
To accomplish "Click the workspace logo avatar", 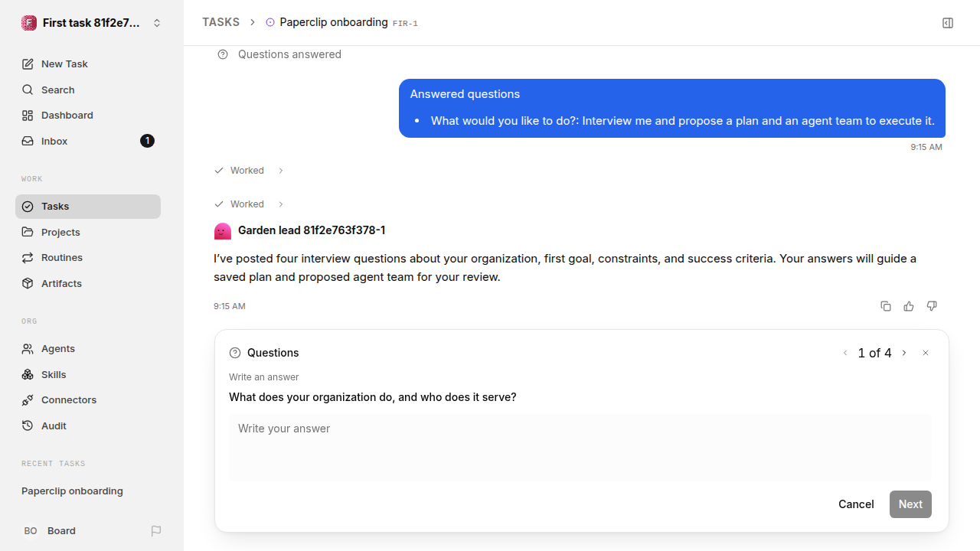I will click(x=29, y=23).
